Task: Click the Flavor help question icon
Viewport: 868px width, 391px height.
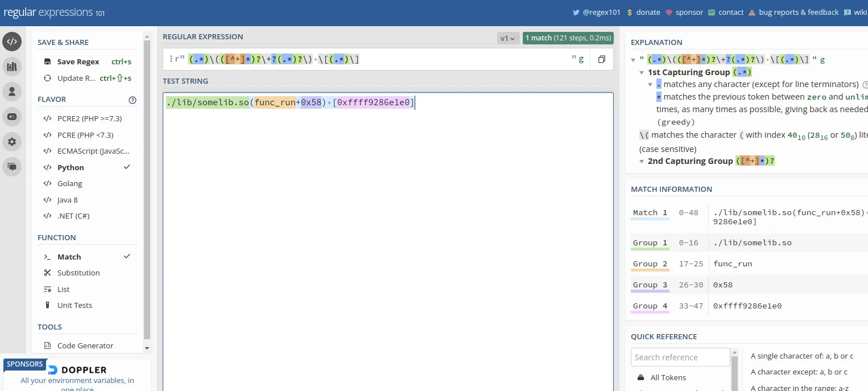Action: point(133,100)
